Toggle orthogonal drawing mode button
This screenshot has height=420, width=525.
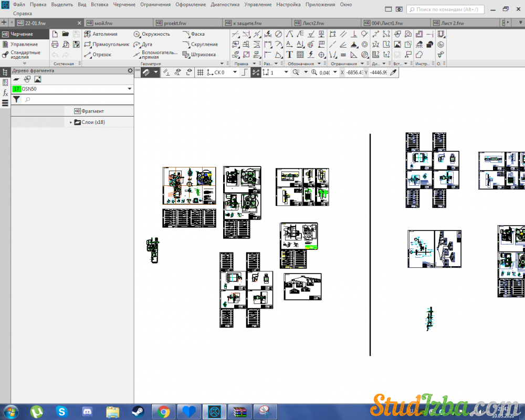tap(245, 72)
